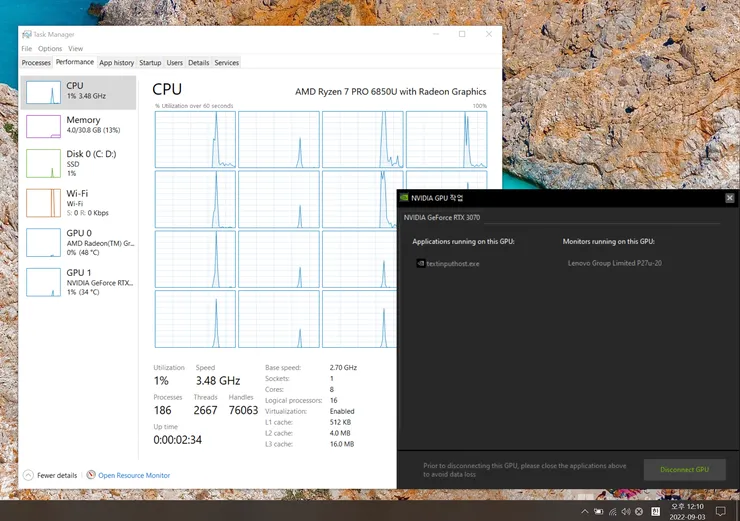Screen dimensions: 740x521
Task: Open the volume speaker tray icon
Action: 626,512
